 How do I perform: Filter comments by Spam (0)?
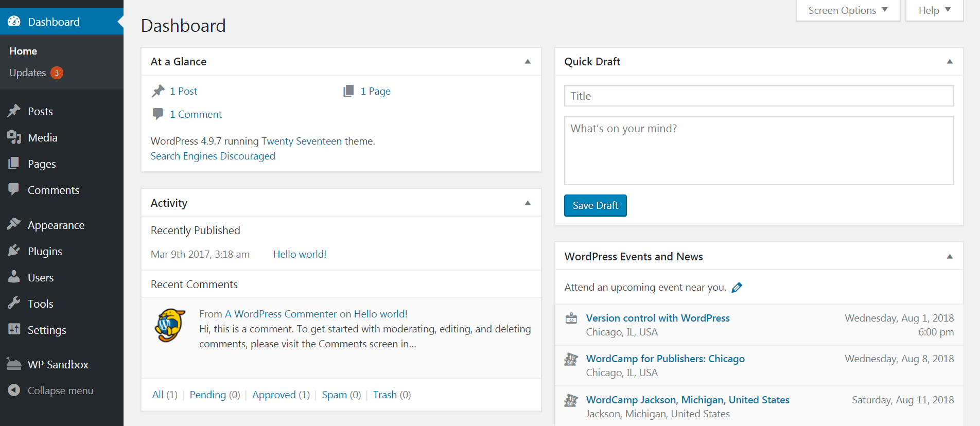click(341, 395)
